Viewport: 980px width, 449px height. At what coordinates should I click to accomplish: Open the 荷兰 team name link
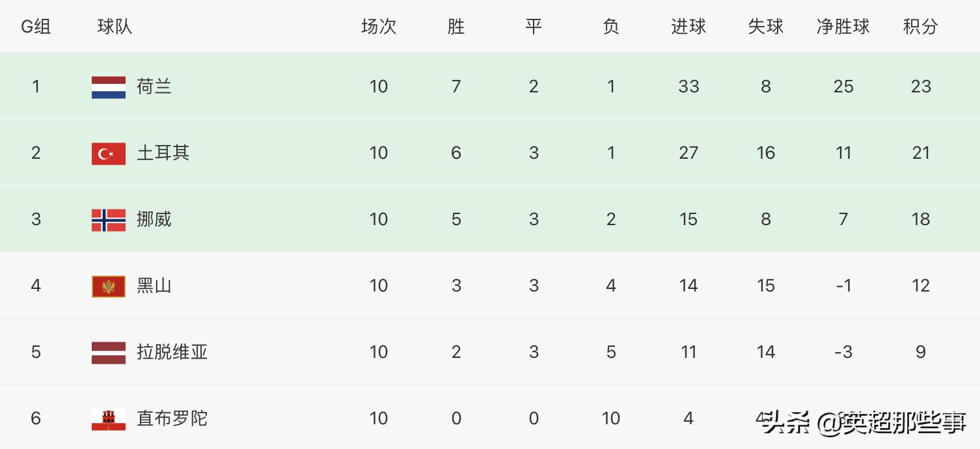(154, 87)
